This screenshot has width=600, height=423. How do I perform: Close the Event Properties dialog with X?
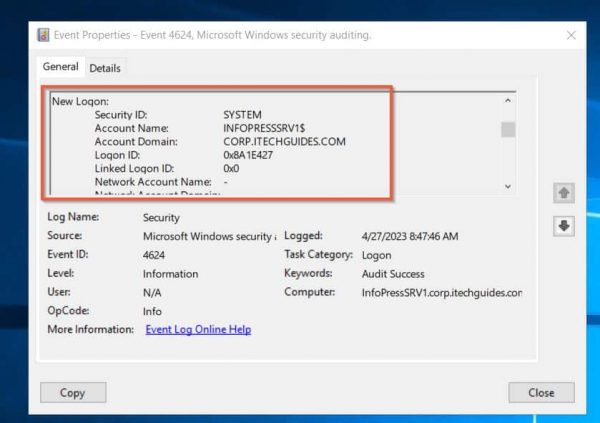571,35
